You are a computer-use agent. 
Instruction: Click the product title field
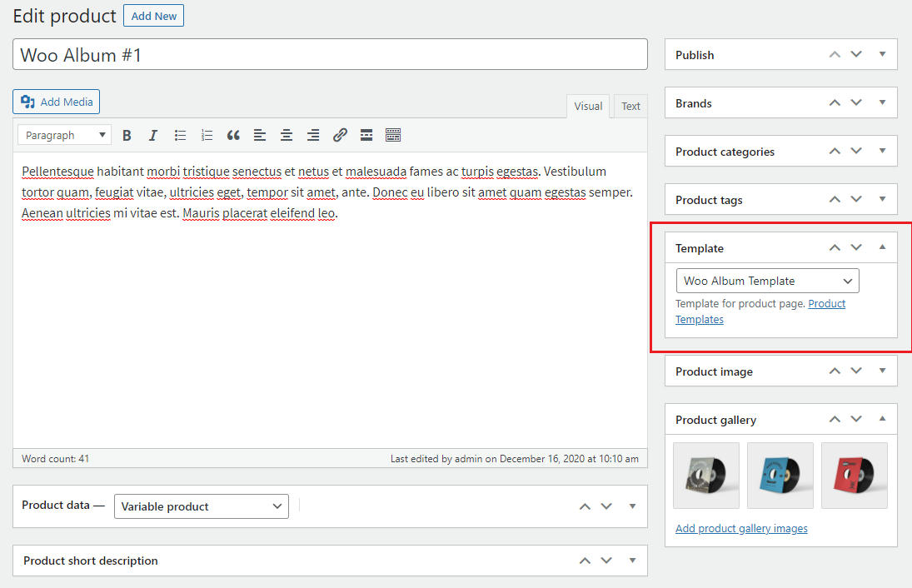click(x=330, y=55)
